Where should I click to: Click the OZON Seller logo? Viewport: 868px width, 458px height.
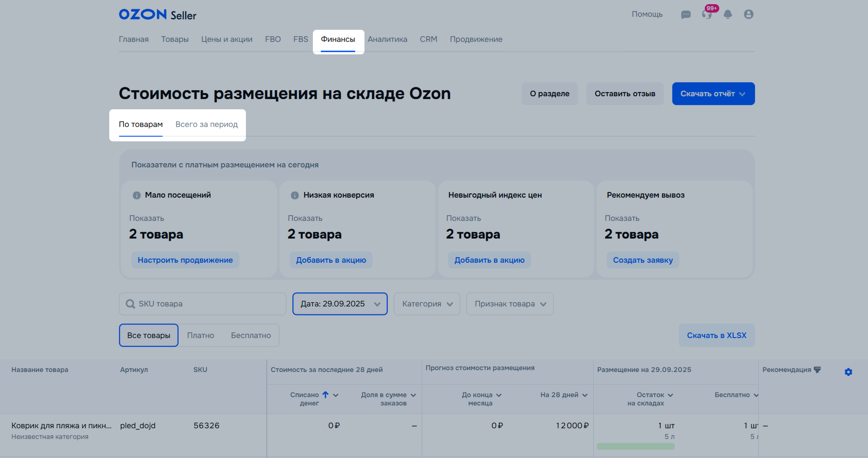coord(158,15)
